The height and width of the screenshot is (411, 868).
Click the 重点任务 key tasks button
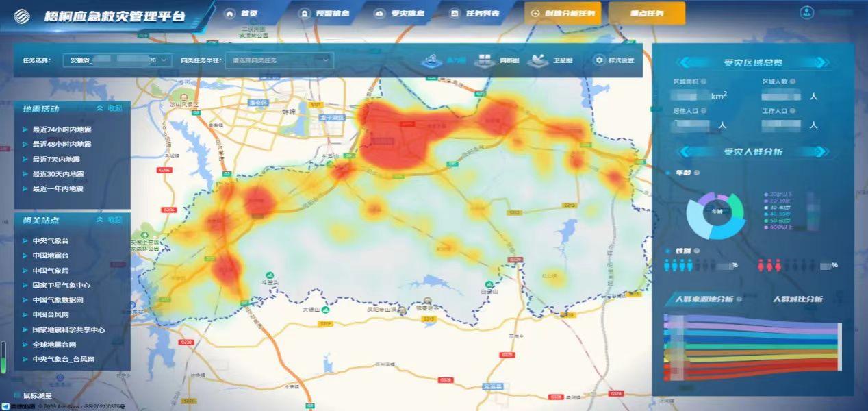point(646,14)
